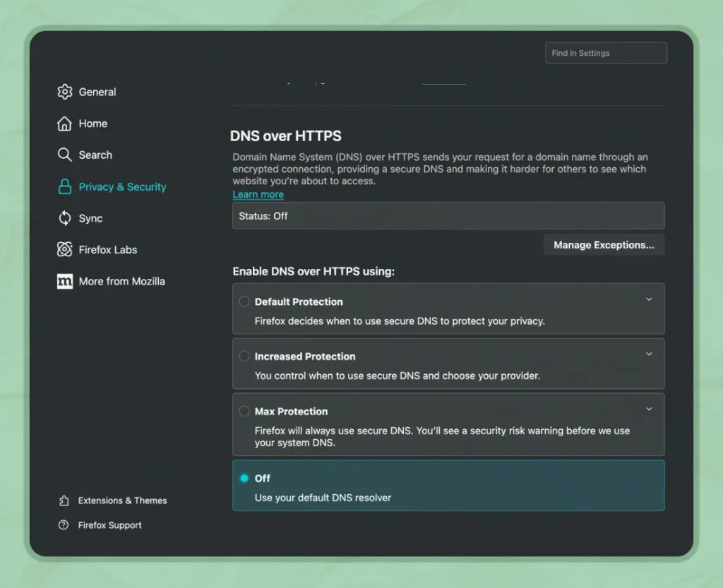
Task: Click the Status: Off box
Action: pos(448,216)
